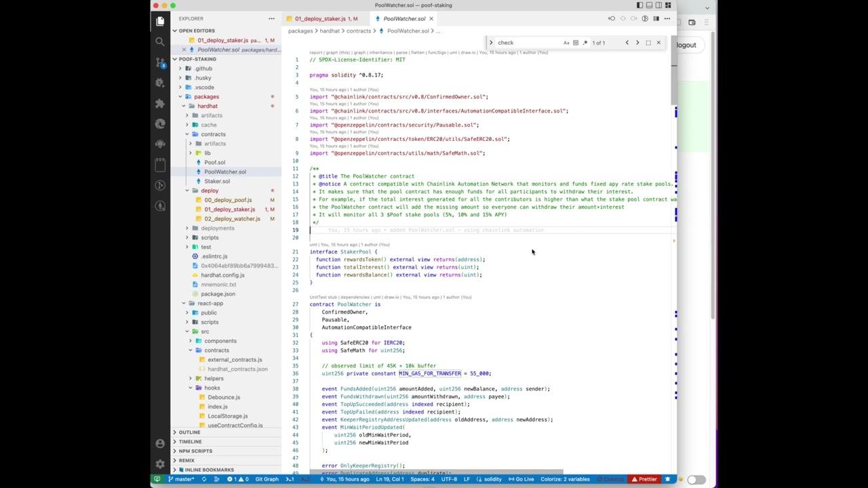Image resolution: width=868 pixels, height=488 pixels.
Task: Click the split editor icon in editor toolbar
Action: click(x=656, y=18)
